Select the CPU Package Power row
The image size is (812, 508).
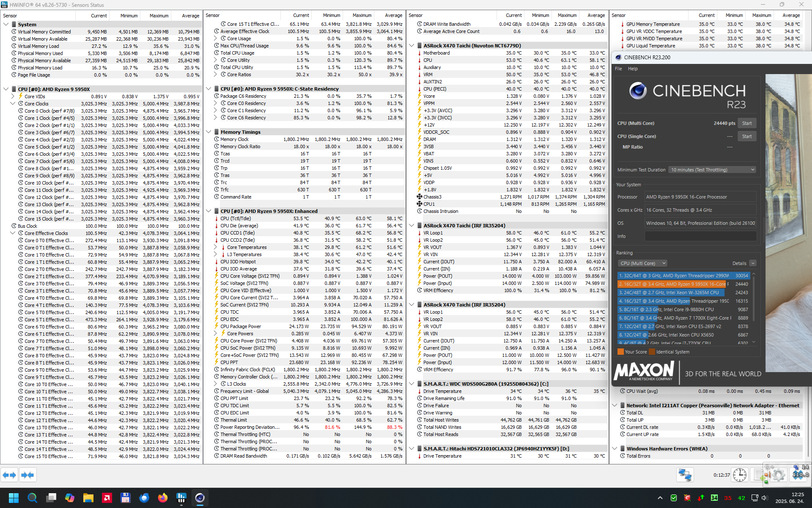tap(304, 326)
